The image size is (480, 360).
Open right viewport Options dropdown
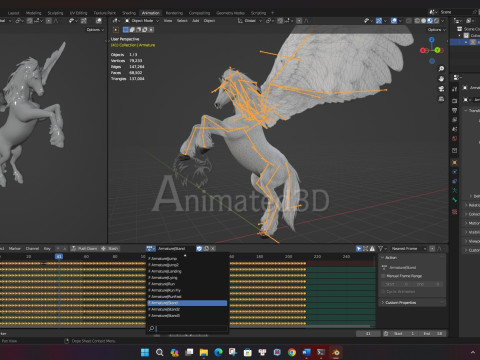[436, 30]
